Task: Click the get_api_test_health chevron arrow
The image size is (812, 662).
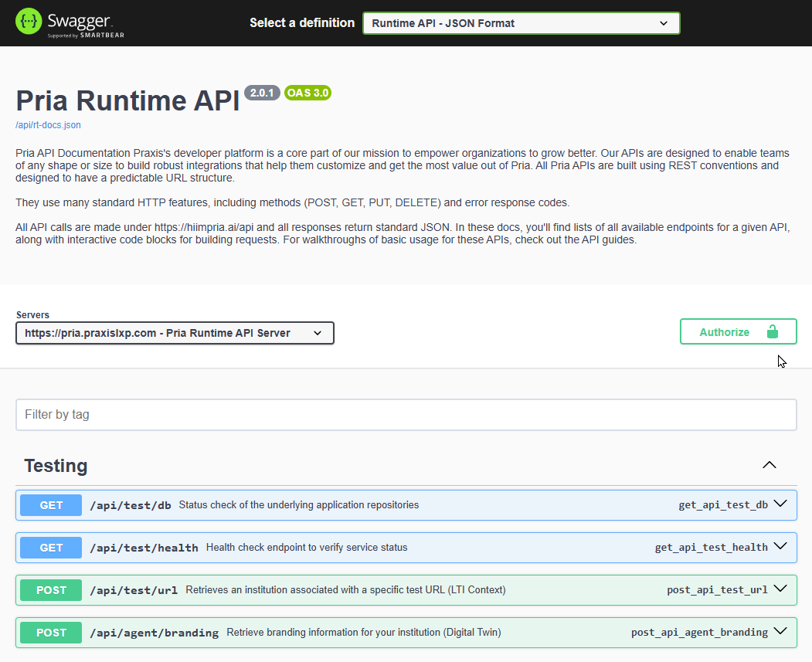Action: (780, 546)
